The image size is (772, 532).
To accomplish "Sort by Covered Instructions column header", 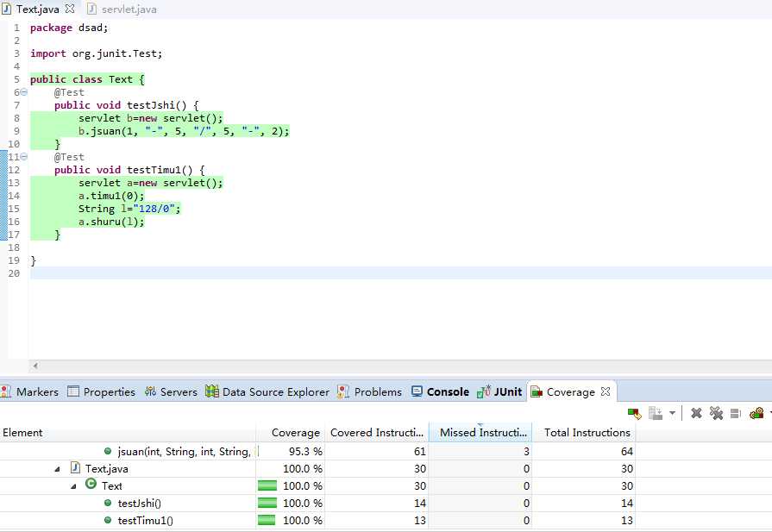I will [377, 433].
